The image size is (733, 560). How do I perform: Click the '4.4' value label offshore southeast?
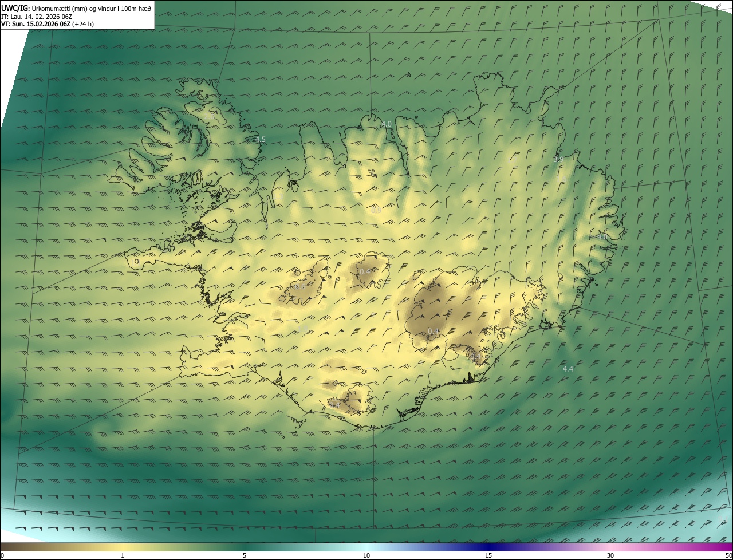568,369
